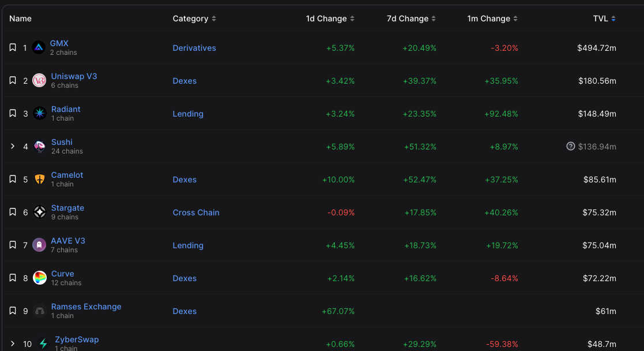644x351 pixels.
Task: Sort table by 1d Change
Action: click(x=330, y=18)
